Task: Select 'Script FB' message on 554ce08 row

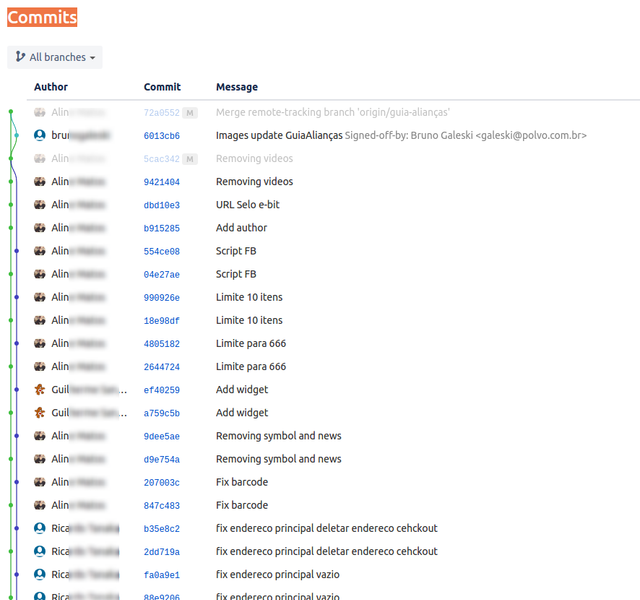Action: pyautogui.click(x=236, y=251)
